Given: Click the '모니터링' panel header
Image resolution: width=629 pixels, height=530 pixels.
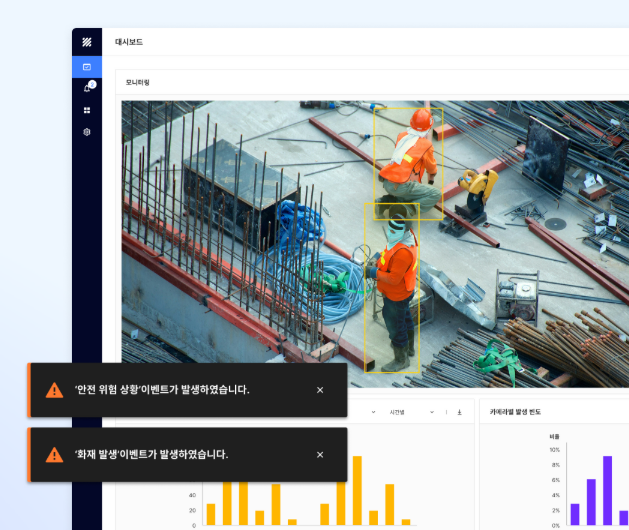Looking at the screenshot, I should pyautogui.click(x=138, y=82).
